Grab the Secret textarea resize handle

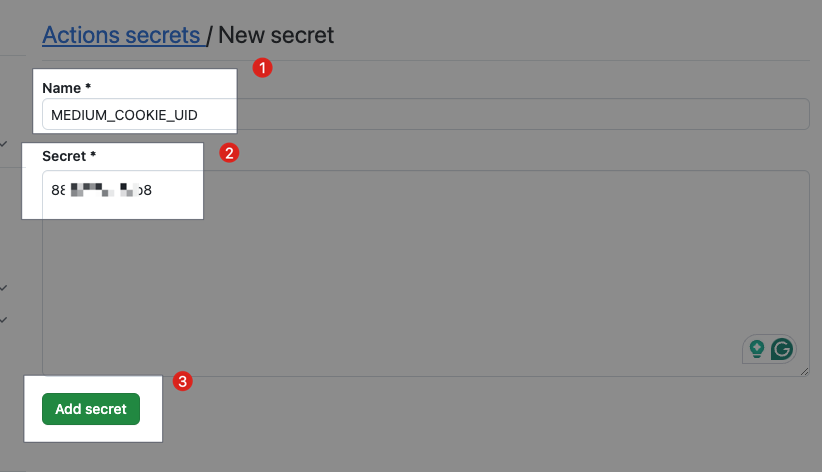[x=804, y=371]
